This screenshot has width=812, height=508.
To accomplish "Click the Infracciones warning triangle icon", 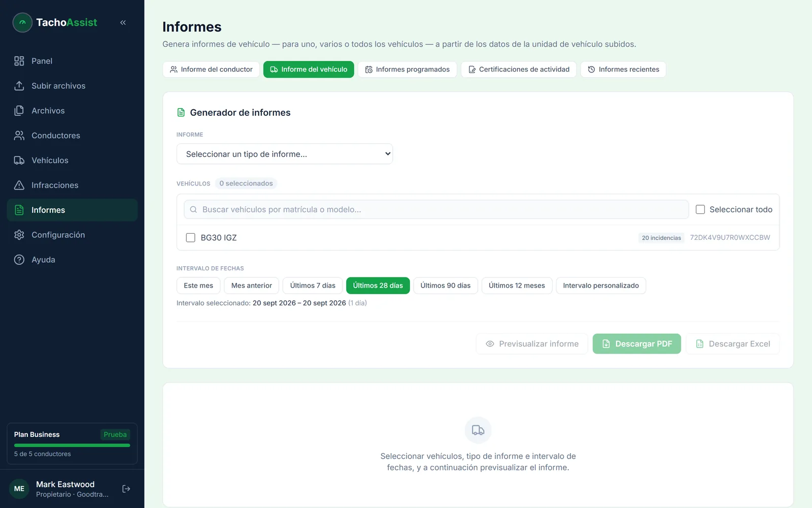I will 19,185.
